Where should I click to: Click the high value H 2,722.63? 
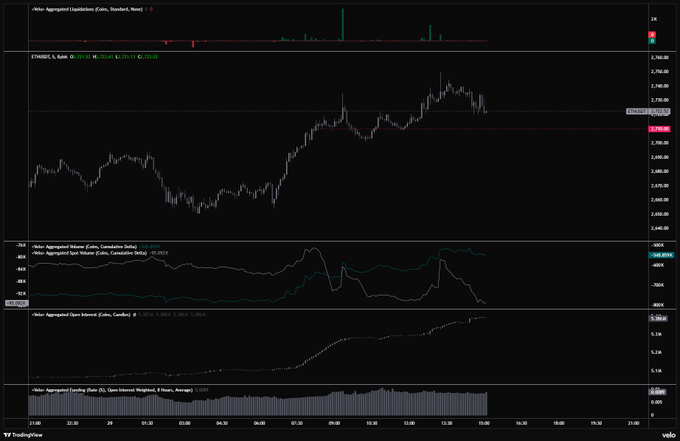(103, 57)
